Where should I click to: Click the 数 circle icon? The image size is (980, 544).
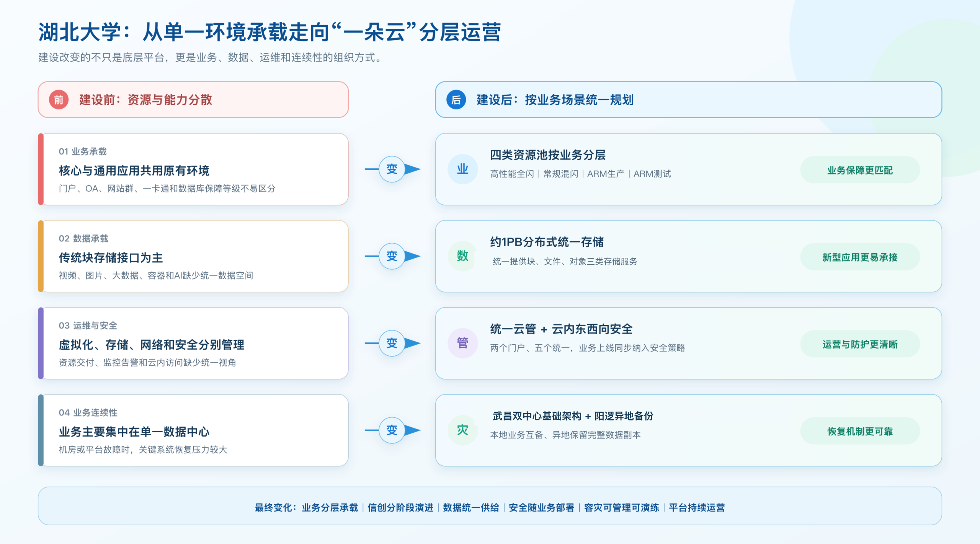coord(462,256)
